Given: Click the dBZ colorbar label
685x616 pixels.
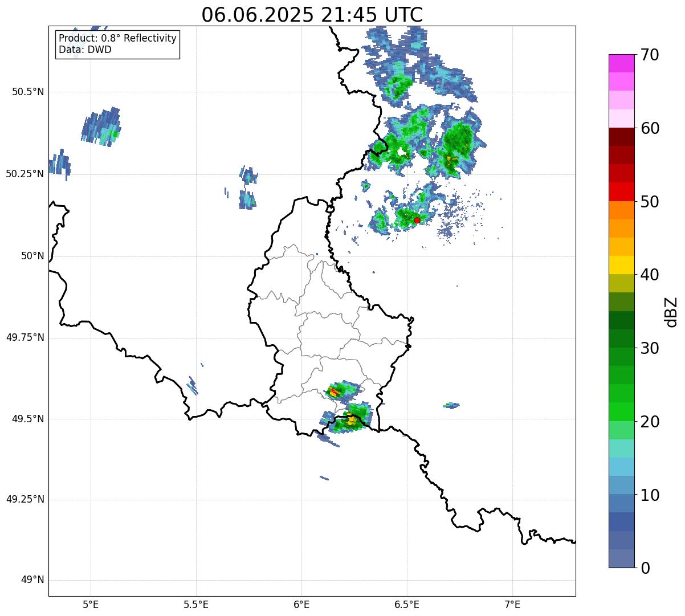Looking at the screenshot, I should pyautogui.click(x=671, y=311).
